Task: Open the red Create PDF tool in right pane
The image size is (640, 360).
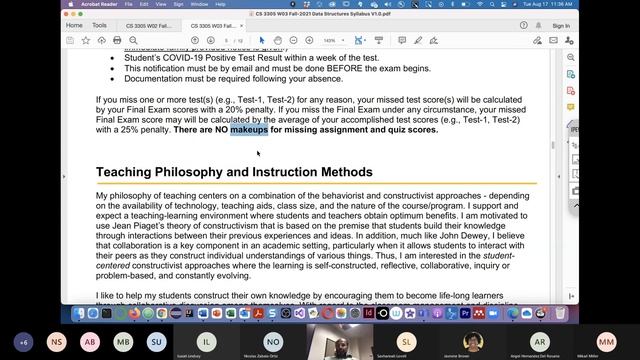Action: (571, 91)
